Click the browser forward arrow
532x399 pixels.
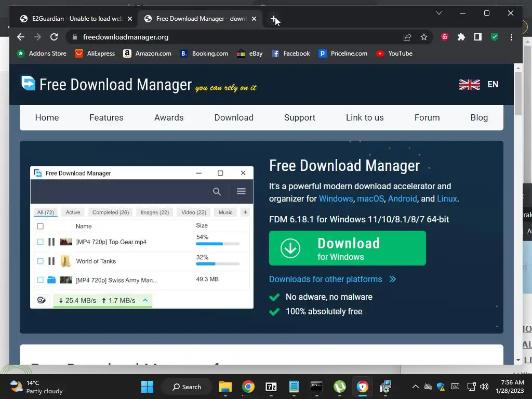37,37
